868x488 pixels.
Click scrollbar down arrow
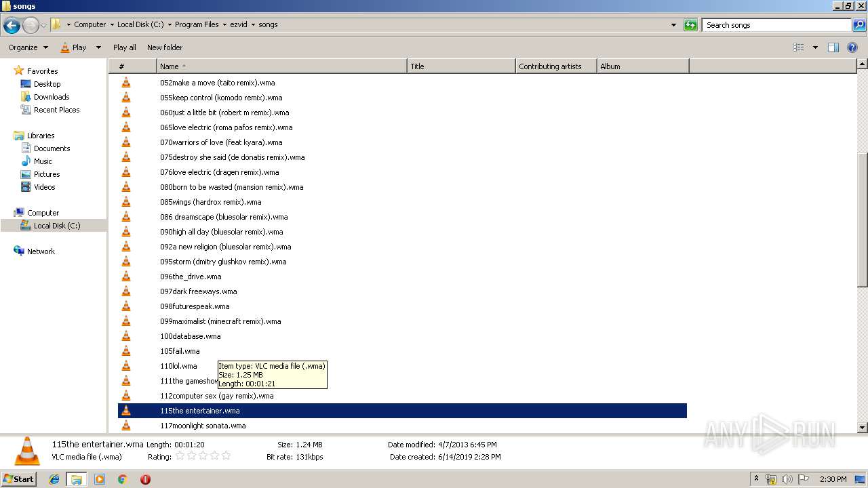863,428
